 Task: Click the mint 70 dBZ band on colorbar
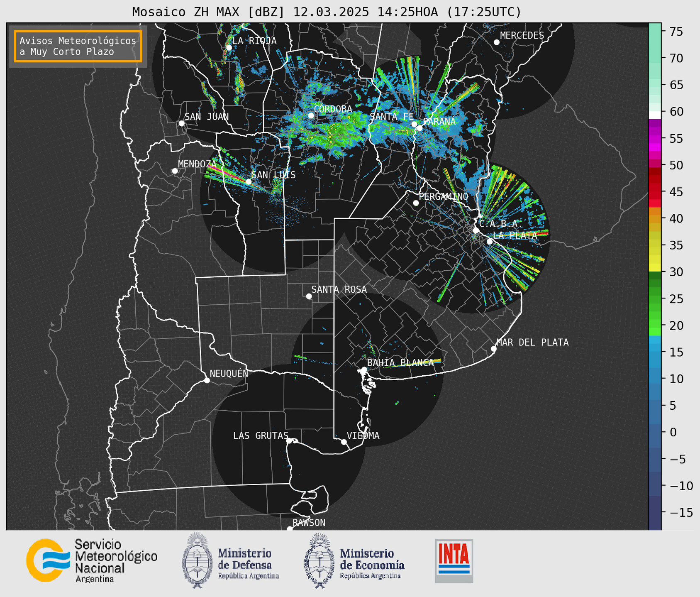(x=655, y=58)
